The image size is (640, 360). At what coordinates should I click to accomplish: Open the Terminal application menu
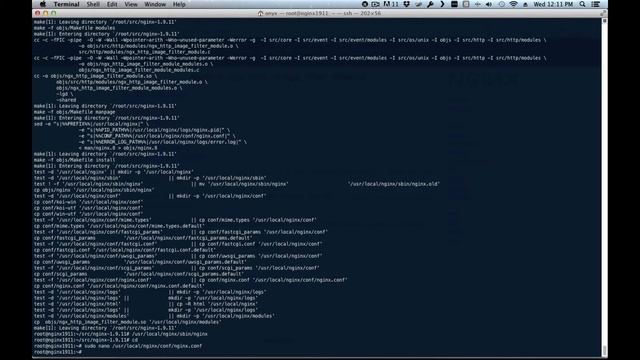click(x=66, y=4)
